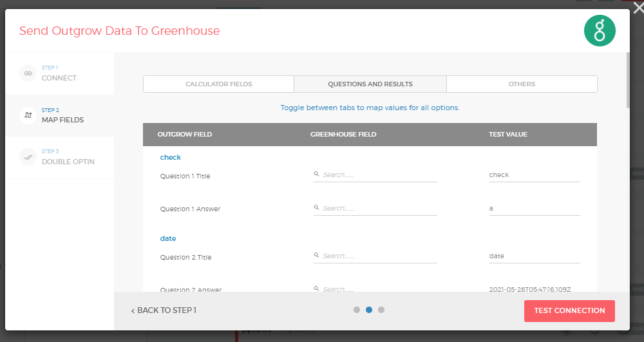
Task: Click 'Greenhouse Field' column header
Action: pos(343,134)
